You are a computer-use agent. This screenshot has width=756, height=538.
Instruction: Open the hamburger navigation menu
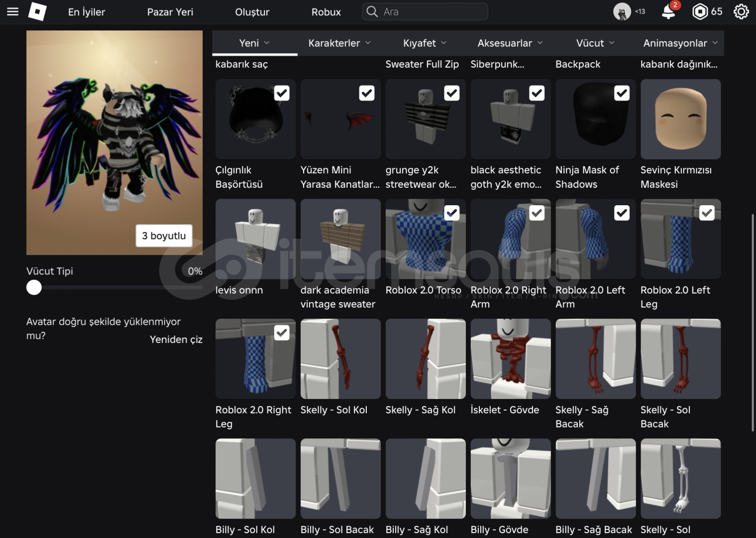(12, 11)
